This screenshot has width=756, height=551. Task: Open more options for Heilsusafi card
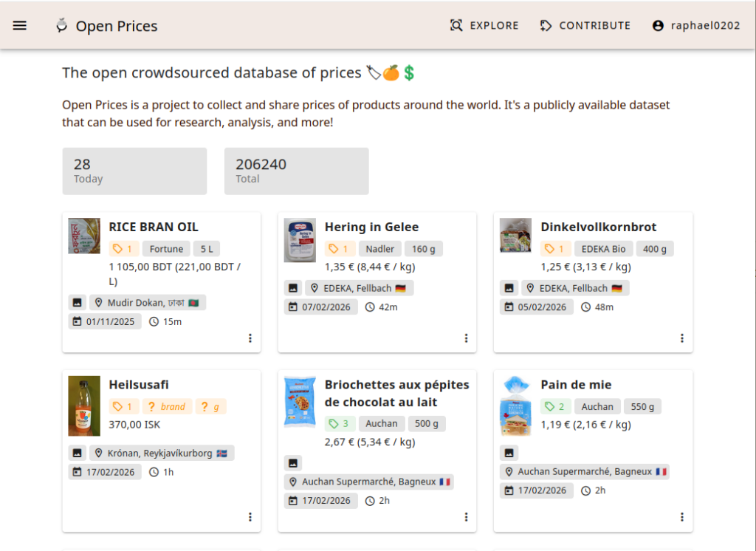click(250, 517)
